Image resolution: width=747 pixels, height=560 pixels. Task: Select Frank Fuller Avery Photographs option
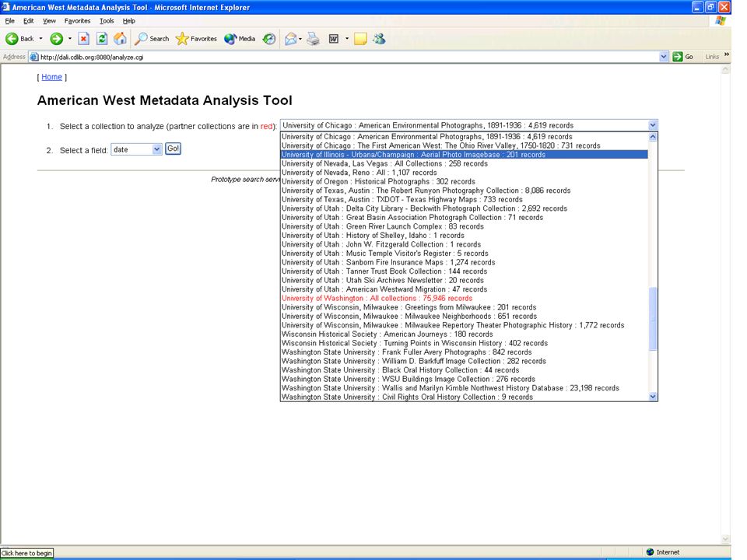tap(464, 352)
